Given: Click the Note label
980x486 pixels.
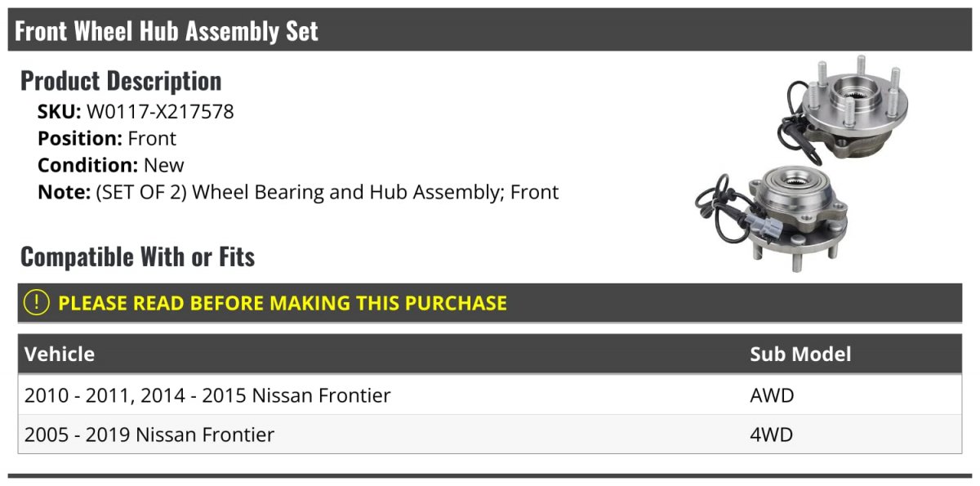Looking at the screenshot, I should [64, 192].
